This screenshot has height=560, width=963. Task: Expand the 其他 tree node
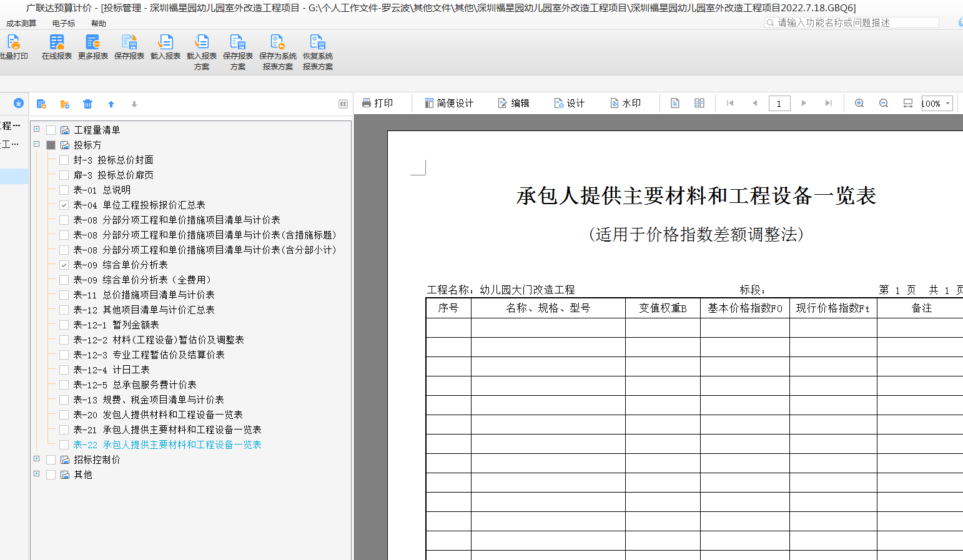pyautogui.click(x=36, y=474)
